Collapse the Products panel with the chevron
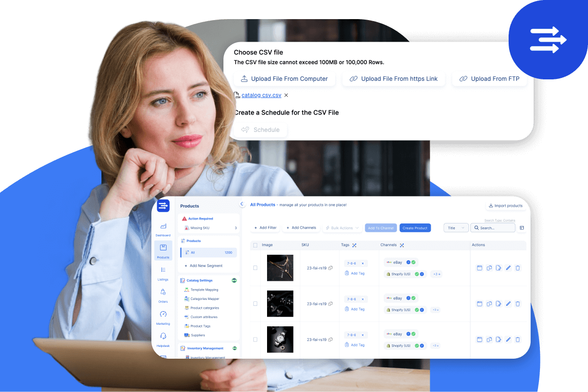Image resolution: width=588 pixels, height=392 pixels. [x=242, y=204]
